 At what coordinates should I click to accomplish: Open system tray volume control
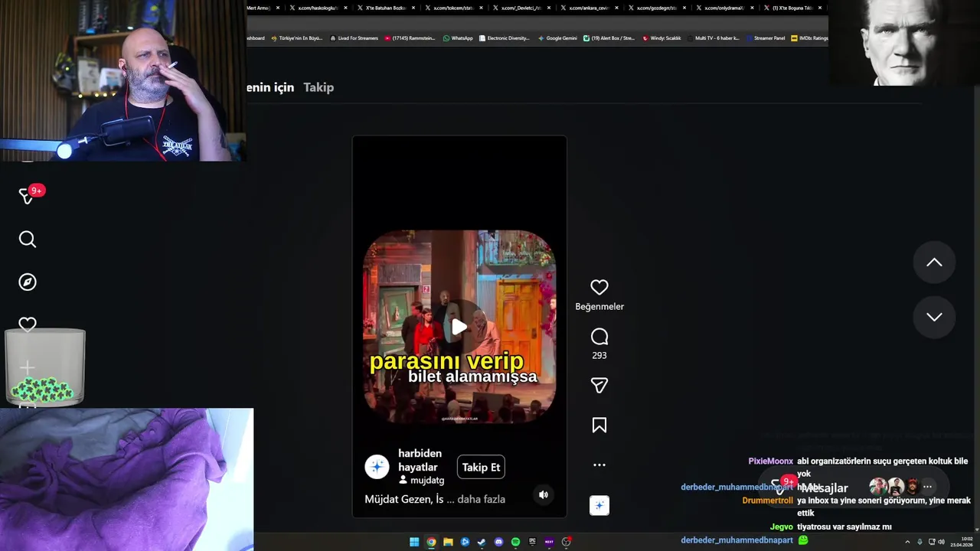coord(941,542)
